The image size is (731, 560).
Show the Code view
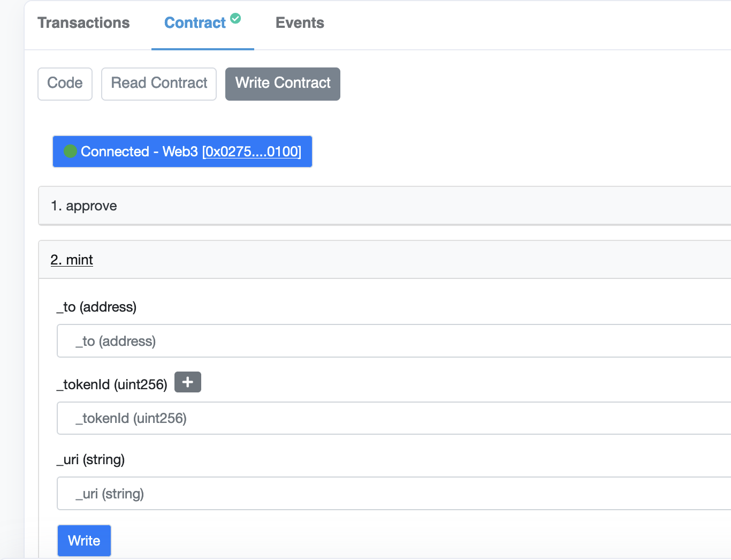[65, 84]
